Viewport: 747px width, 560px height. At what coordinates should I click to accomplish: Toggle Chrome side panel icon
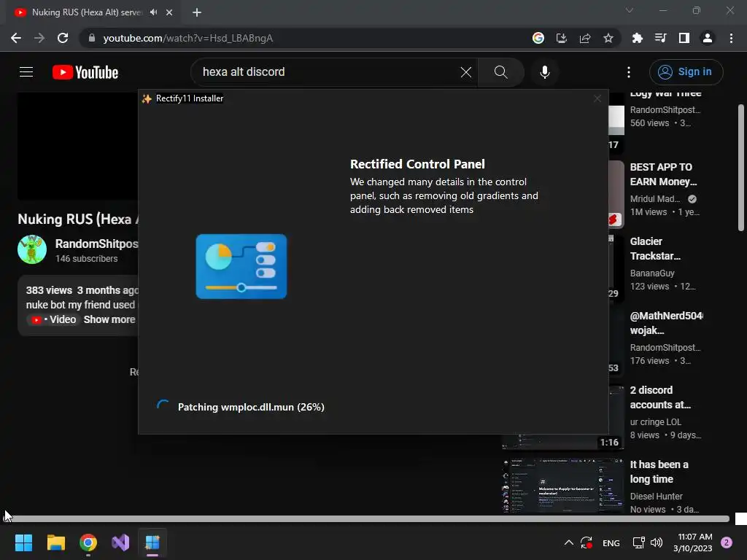[684, 38]
